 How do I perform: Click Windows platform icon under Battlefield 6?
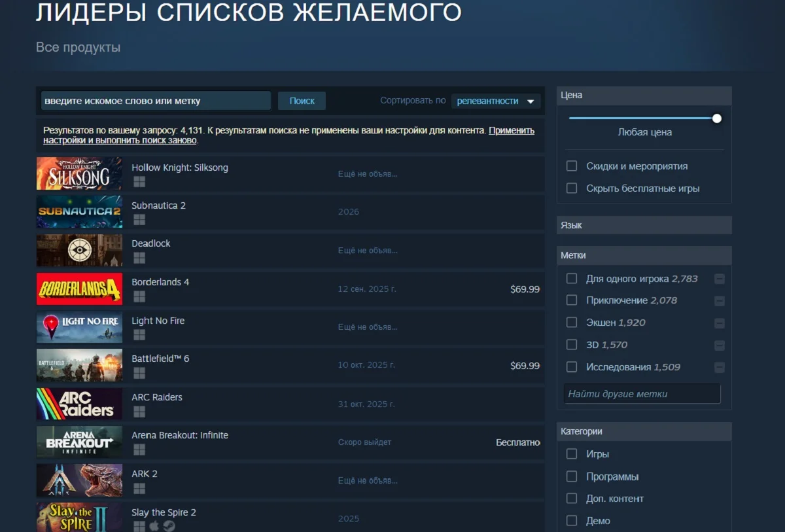139,373
